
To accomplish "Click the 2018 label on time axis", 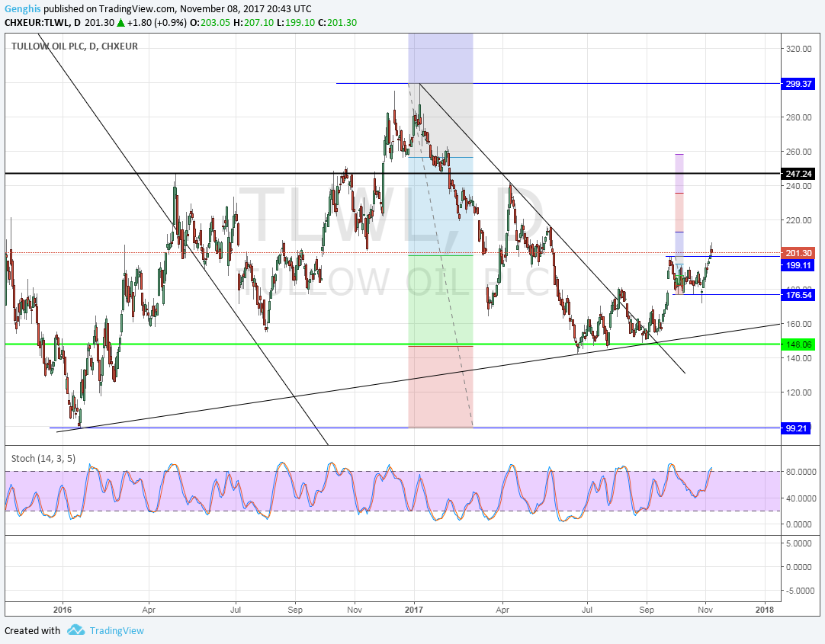I will tap(765, 610).
